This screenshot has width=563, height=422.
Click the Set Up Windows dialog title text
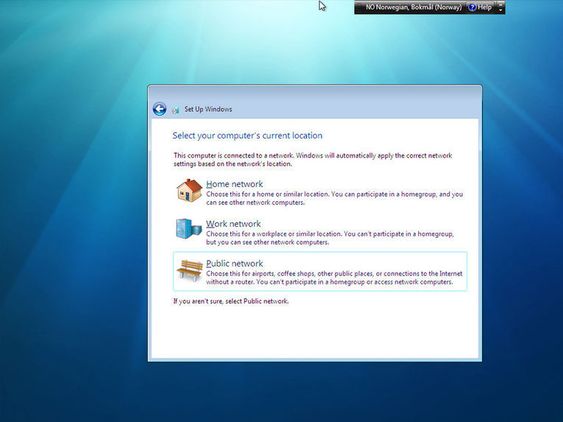pyautogui.click(x=208, y=109)
